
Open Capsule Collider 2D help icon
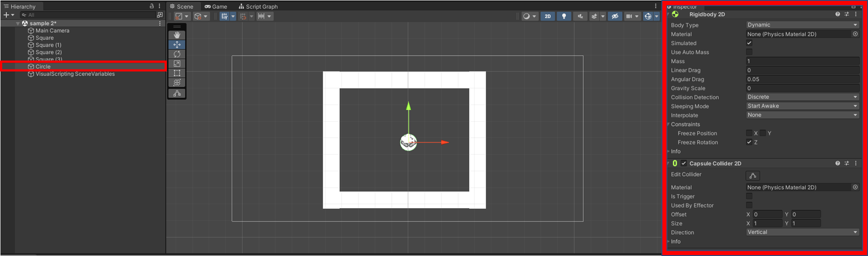(x=838, y=163)
